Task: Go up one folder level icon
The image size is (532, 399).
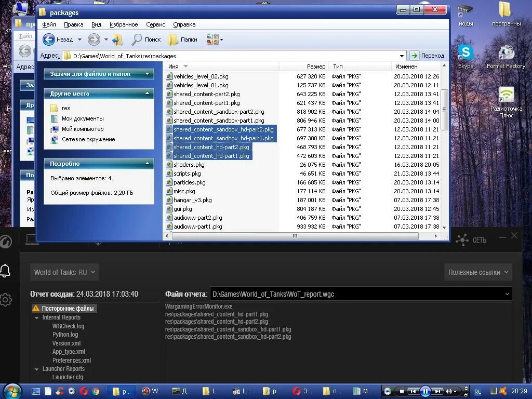Action: pos(117,39)
